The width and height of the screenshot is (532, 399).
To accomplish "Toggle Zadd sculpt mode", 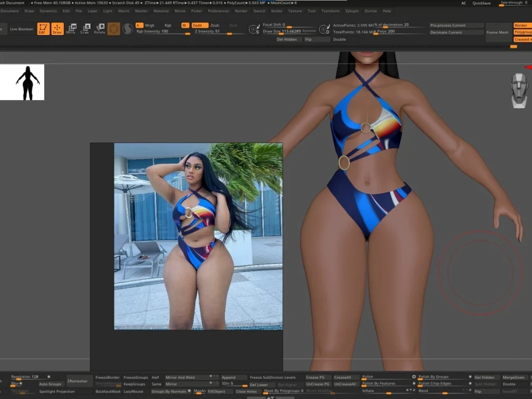I will pos(199,25).
